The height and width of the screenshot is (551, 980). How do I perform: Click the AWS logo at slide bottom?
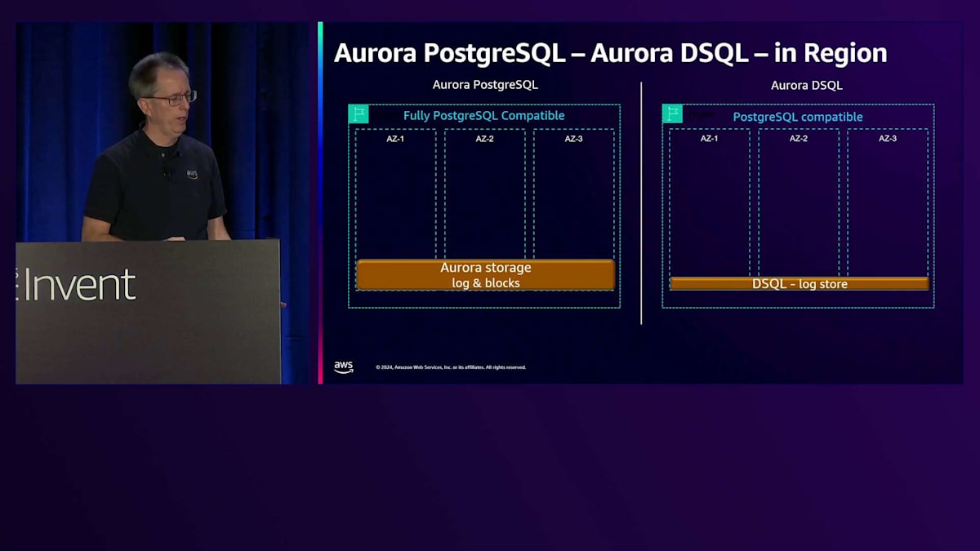click(x=344, y=367)
